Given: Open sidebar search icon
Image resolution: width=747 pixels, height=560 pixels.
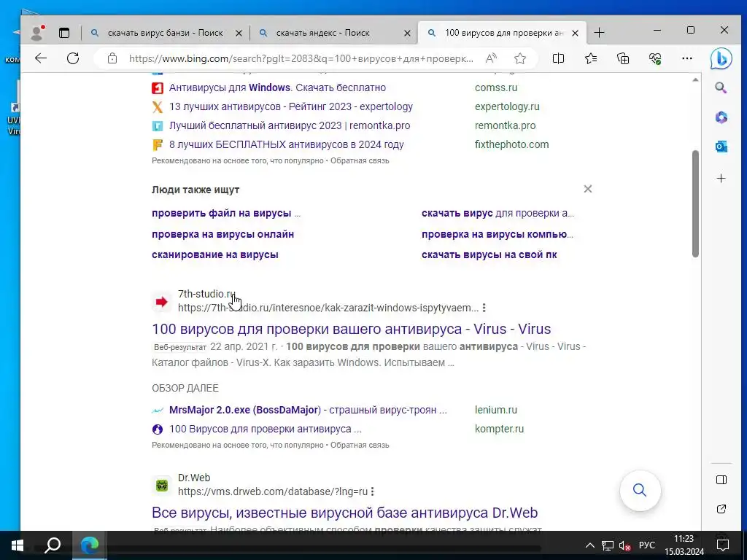Looking at the screenshot, I should click(721, 87).
